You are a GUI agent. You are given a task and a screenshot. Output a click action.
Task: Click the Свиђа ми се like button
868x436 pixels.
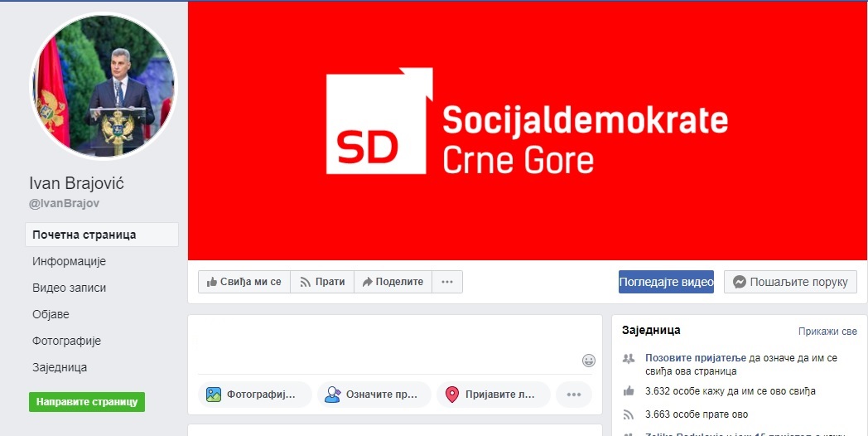pos(244,282)
